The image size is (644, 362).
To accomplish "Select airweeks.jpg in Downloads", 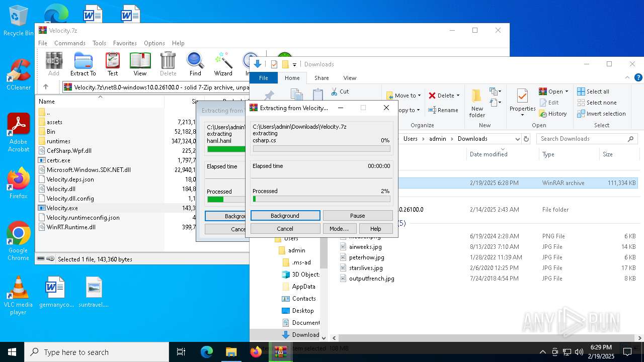I will [x=365, y=247].
